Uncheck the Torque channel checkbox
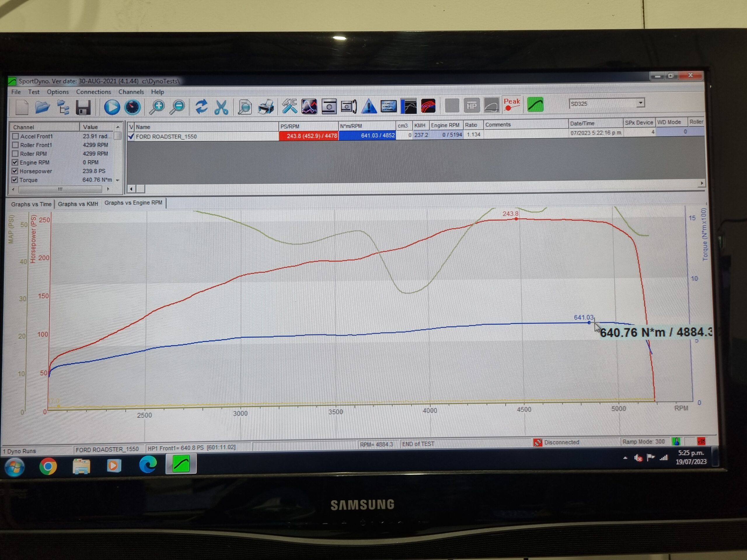The image size is (747, 560). pyautogui.click(x=15, y=180)
